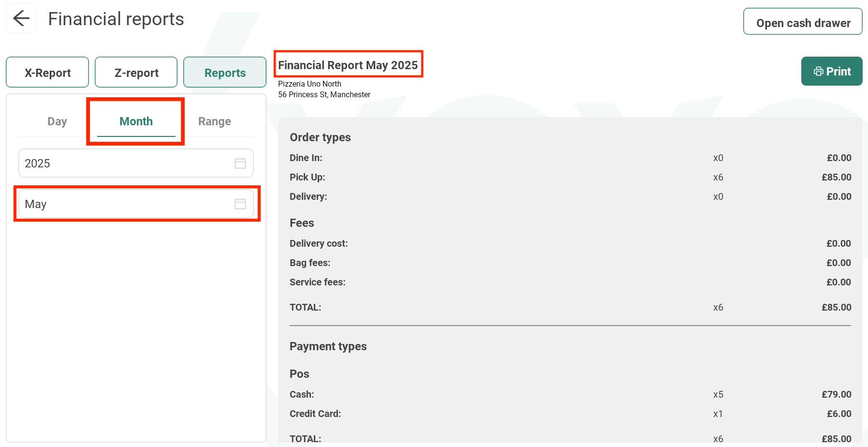Click the Pizzeria Uno North name
Viewport: 868px width, 447px height.
pyautogui.click(x=309, y=84)
